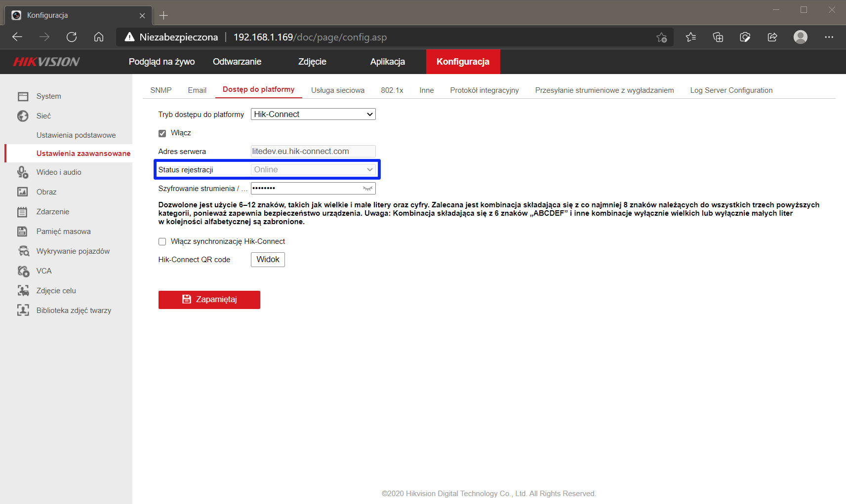
Task: Click the Biblioteka zdjęć twarzy face icon
Action: pyautogui.click(x=23, y=310)
